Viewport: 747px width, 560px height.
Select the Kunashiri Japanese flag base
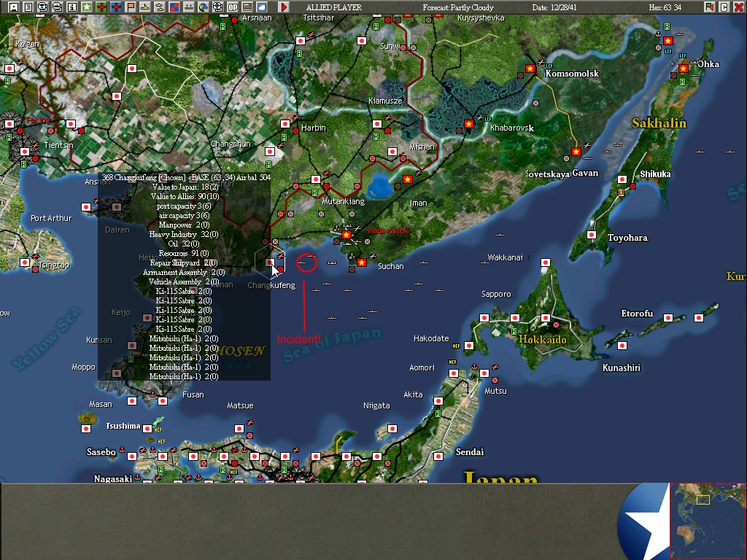click(622, 346)
